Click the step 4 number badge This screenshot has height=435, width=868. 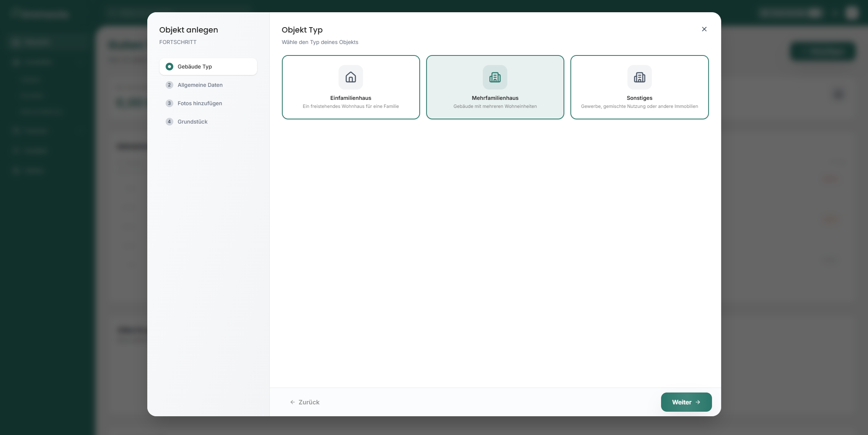169,122
